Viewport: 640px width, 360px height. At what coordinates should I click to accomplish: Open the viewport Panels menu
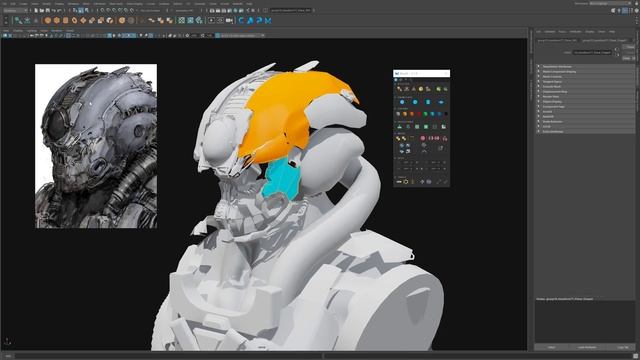pyautogui.click(x=70, y=31)
